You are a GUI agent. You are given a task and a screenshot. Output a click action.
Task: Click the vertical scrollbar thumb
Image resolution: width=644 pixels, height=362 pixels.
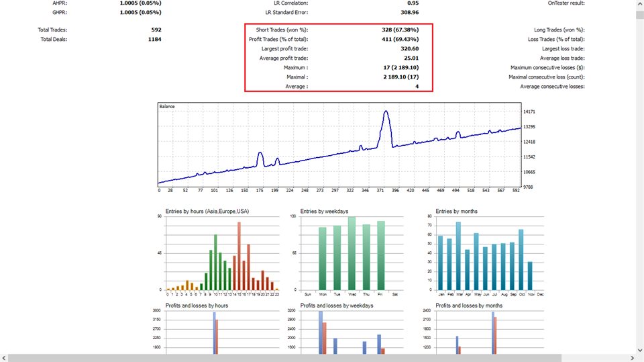pos(640,15)
